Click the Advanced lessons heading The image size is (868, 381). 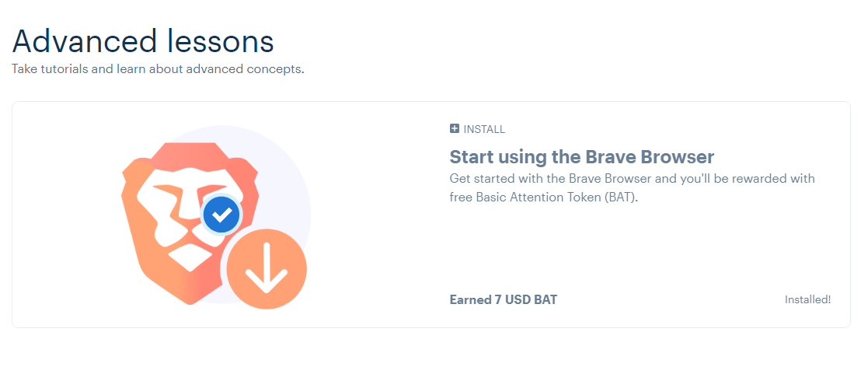(143, 41)
